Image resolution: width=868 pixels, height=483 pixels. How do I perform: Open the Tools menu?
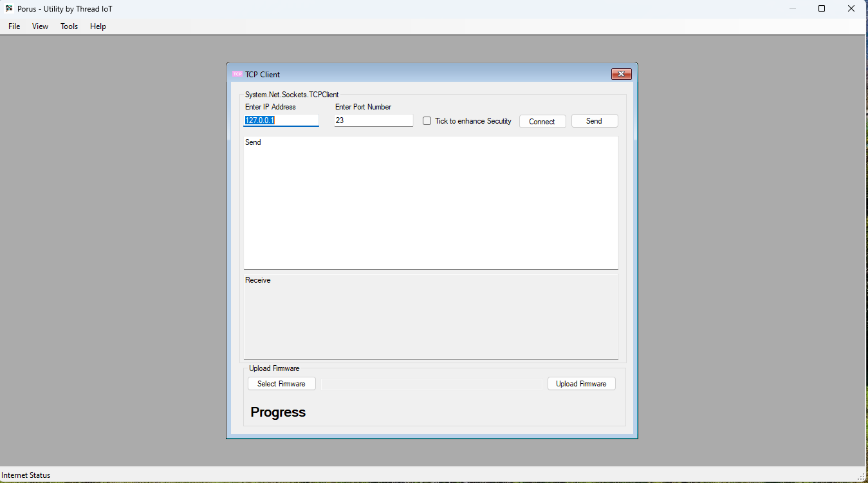pyautogui.click(x=69, y=26)
